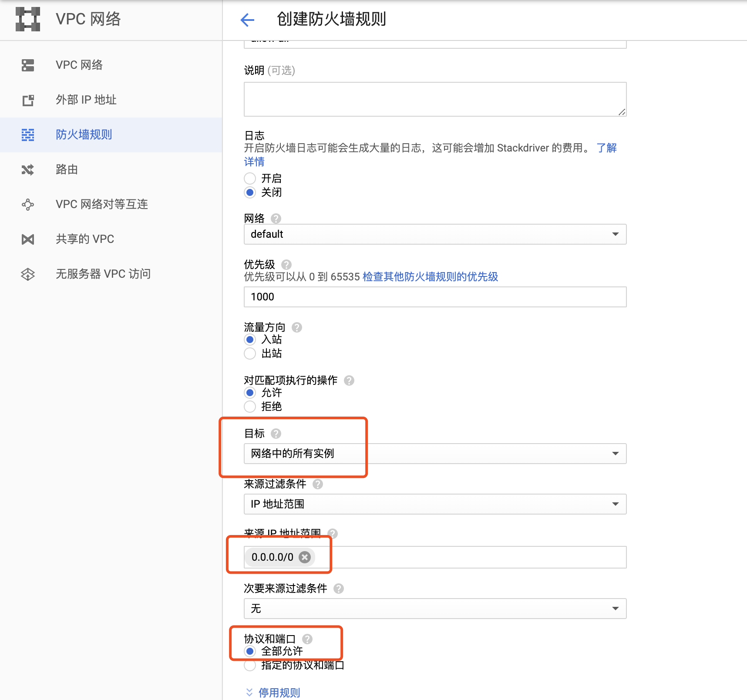The image size is (747, 700).
Task: Click the VPC 网络 sidebar icon
Action: tap(28, 65)
